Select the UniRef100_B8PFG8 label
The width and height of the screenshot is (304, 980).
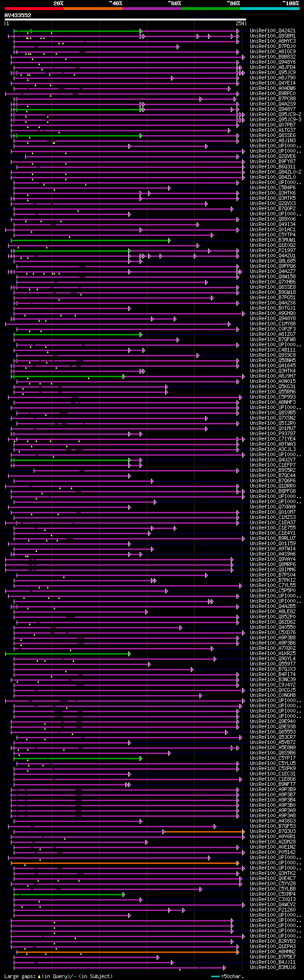[x=273, y=491]
